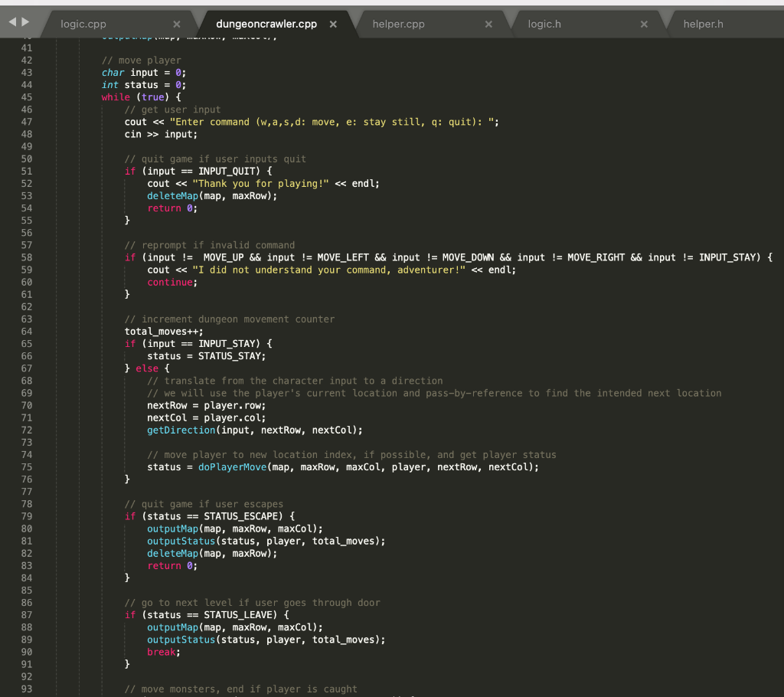The width and height of the screenshot is (784, 697).
Task: Close the dungeoncrawler.cpp tab
Action: (x=333, y=25)
